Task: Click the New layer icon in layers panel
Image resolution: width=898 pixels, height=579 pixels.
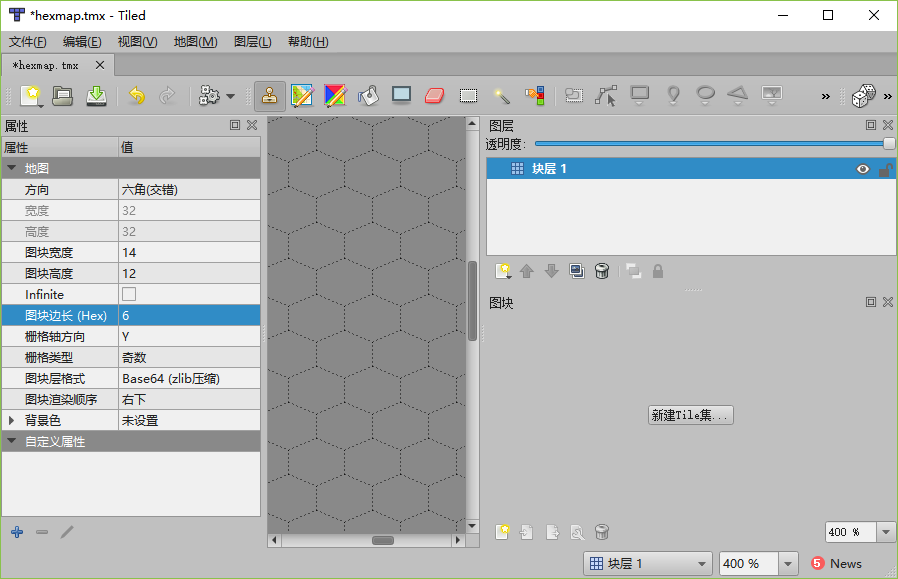Action: coord(503,271)
